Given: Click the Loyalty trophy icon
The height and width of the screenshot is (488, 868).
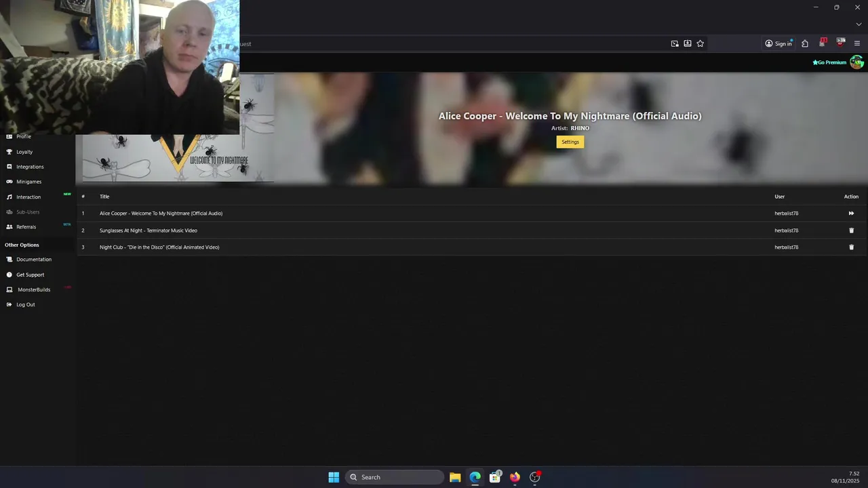Looking at the screenshot, I should point(9,152).
